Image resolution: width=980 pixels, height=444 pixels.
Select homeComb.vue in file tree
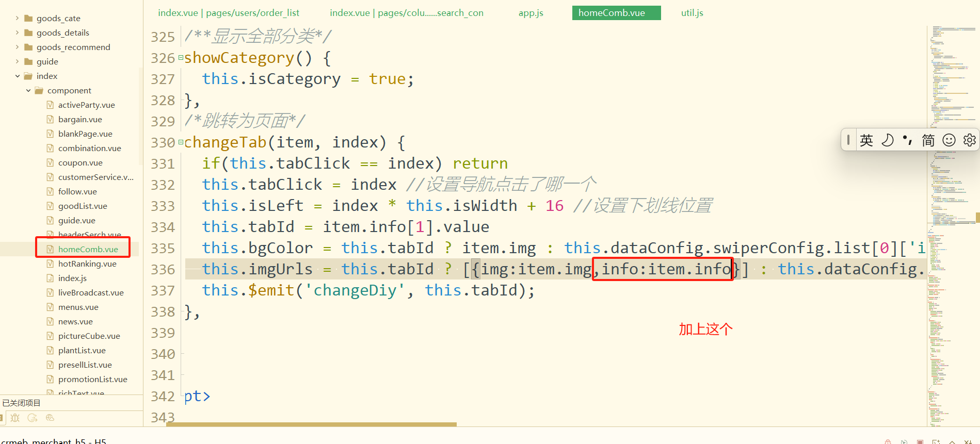pos(88,249)
